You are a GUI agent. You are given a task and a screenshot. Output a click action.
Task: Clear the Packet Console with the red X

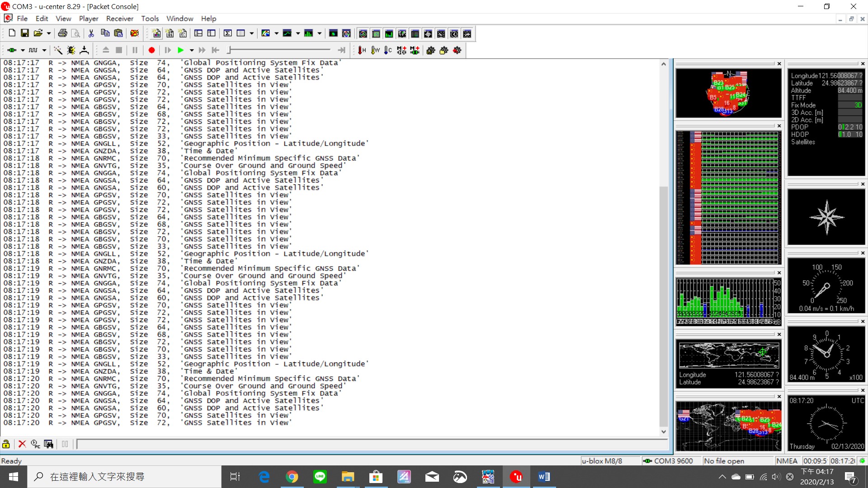(x=22, y=444)
